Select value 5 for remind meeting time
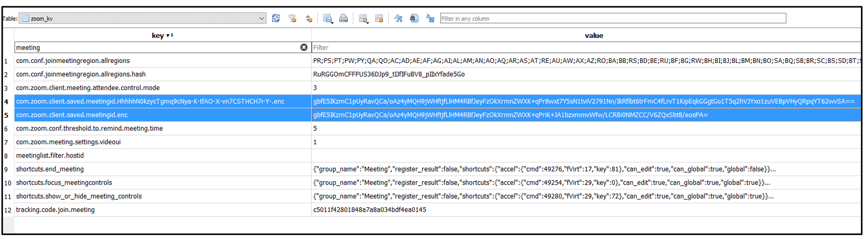 click(x=586, y=128)
